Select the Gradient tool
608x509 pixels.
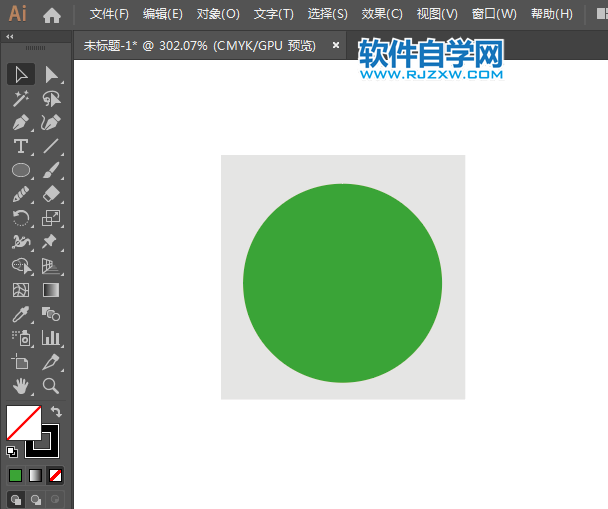point(51,290)
